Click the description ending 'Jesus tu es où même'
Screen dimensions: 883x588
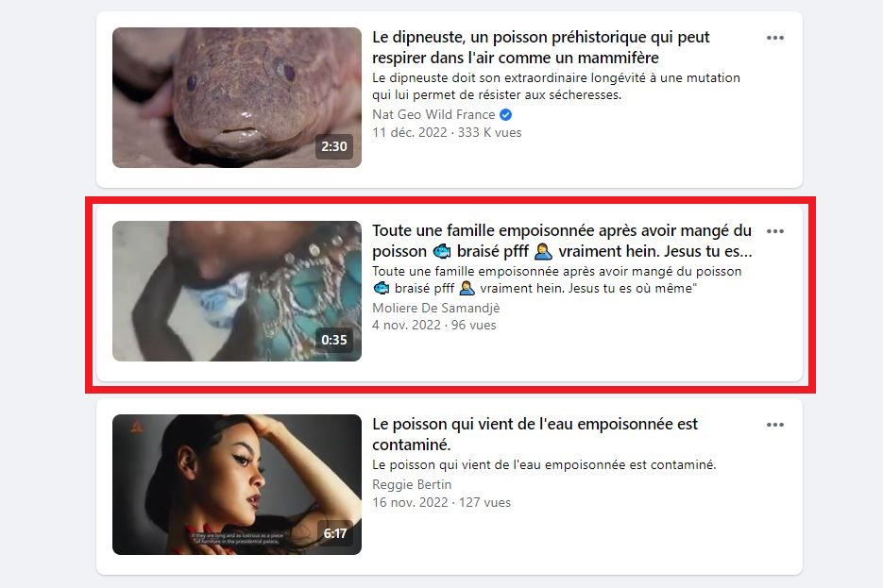[x=557, y=279]
